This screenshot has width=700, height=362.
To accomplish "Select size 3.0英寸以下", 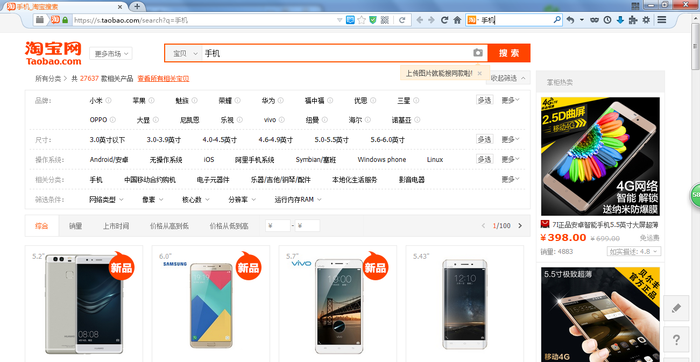I will (107, 140).
